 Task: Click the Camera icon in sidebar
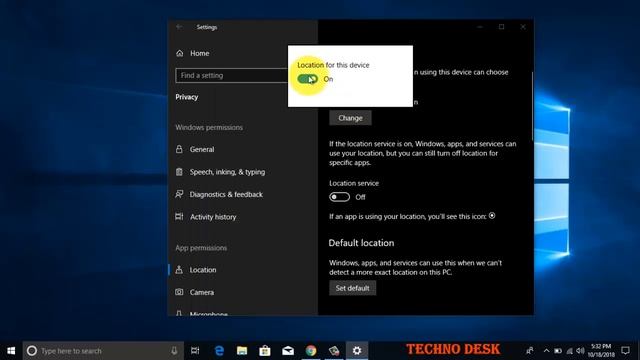[179, 292]
